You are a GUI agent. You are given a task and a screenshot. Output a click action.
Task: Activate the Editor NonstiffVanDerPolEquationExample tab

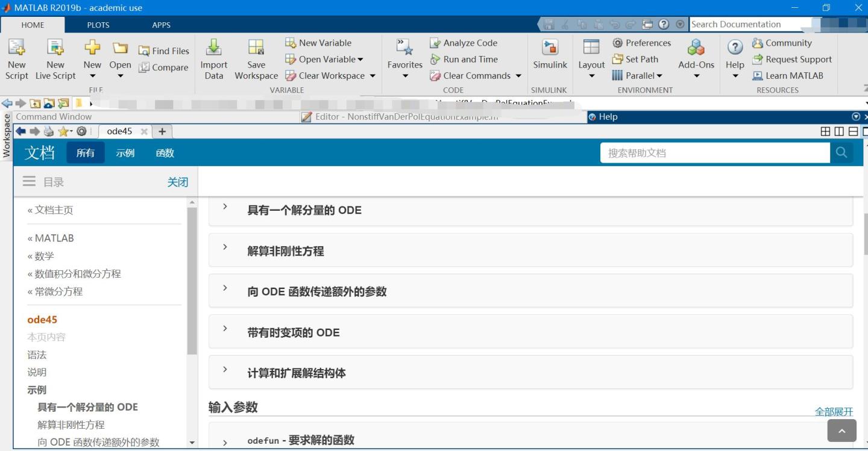(442, 117)
